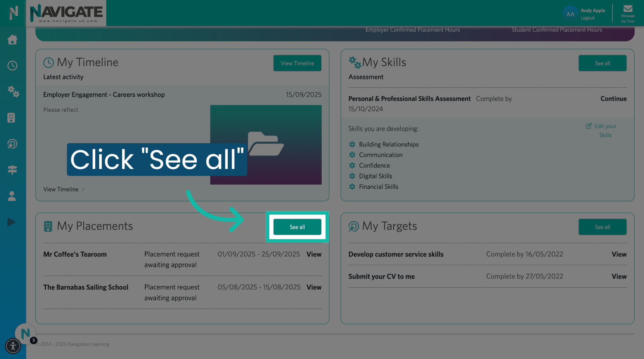Click Student Confirmed Placement Hours label
644x359 pixels.
click(557, 30)
